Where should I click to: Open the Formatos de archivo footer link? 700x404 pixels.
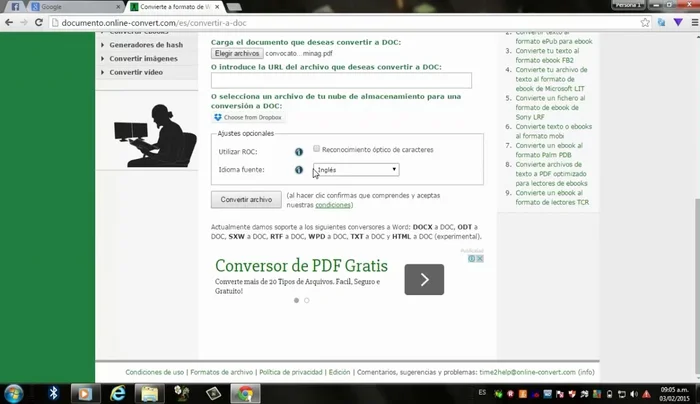[x=221, y=372]
